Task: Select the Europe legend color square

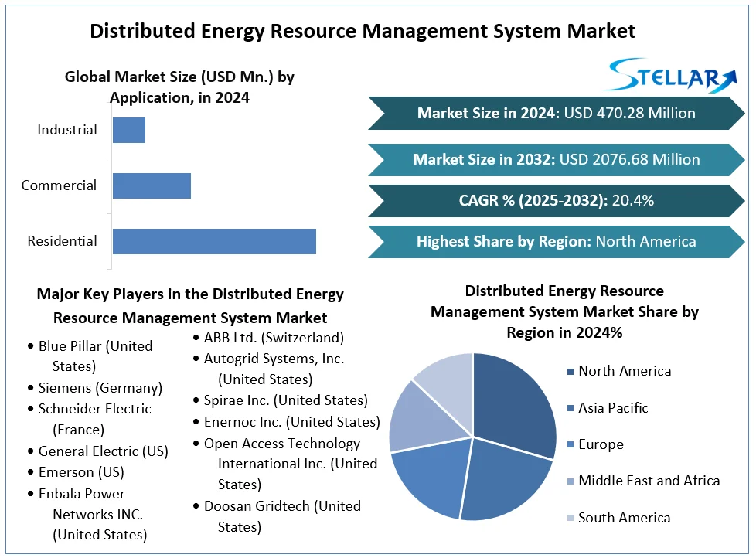Action: (570, 445)
